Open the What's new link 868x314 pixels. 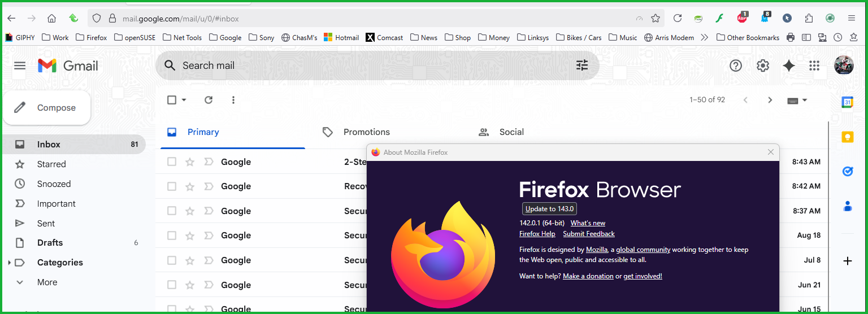pyautogui.click(x=588, y=223)
